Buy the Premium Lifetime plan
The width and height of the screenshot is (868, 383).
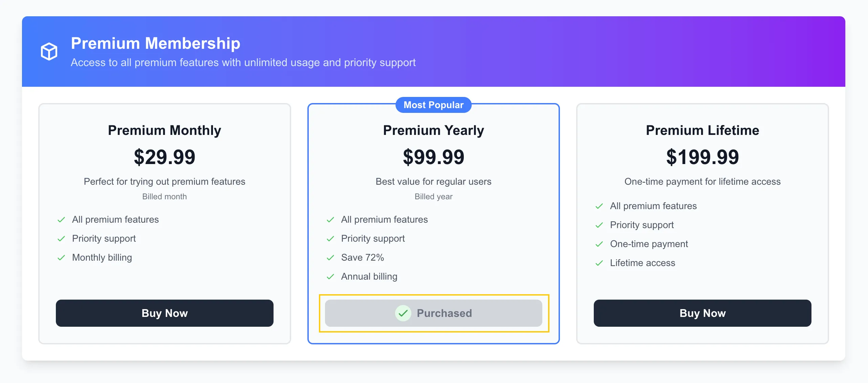click(702, 313)
